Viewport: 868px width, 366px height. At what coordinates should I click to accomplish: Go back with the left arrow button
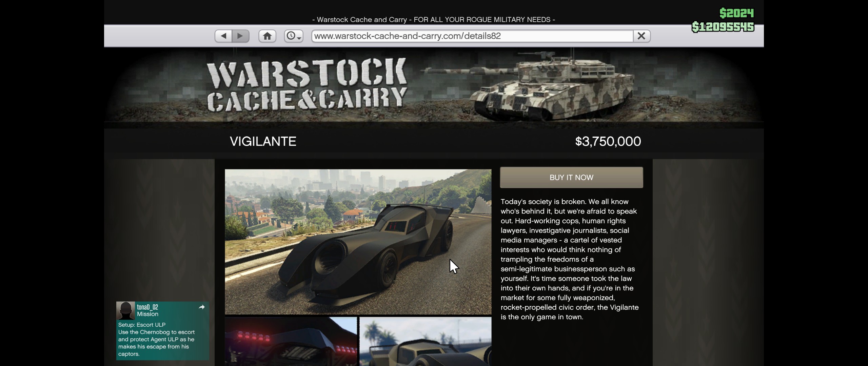tap(223, 36)
